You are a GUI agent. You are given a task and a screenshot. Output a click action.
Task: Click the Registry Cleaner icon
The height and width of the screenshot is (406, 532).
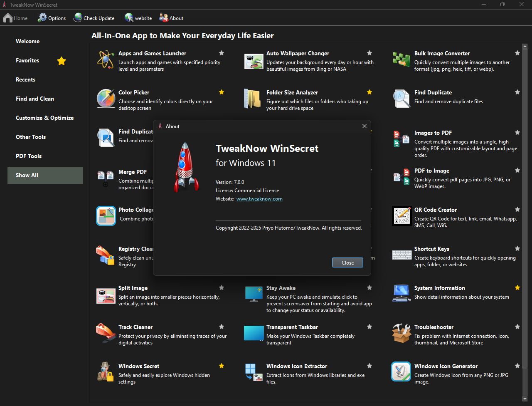(x=105, y=255)
